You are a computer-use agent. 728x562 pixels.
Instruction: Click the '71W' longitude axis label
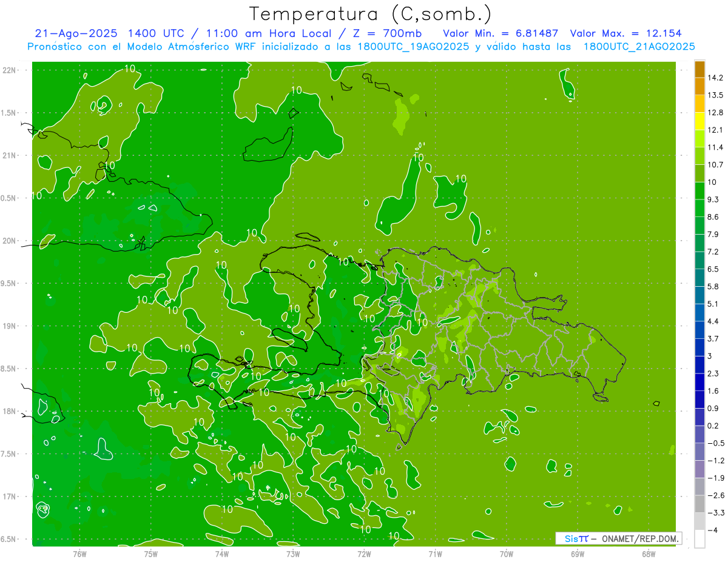[435, 554]
